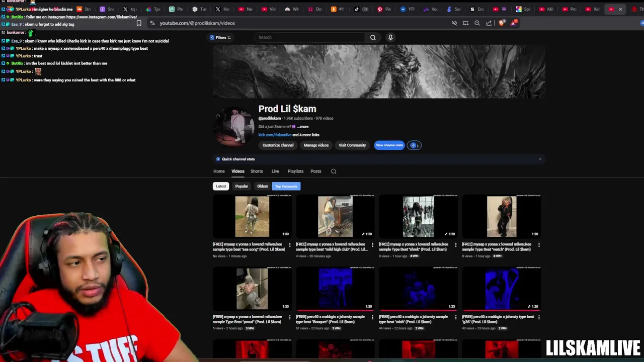This screenshot has width=644, height=362.
Task: Click the 'Bouquet' video title text
Action: 331,319
